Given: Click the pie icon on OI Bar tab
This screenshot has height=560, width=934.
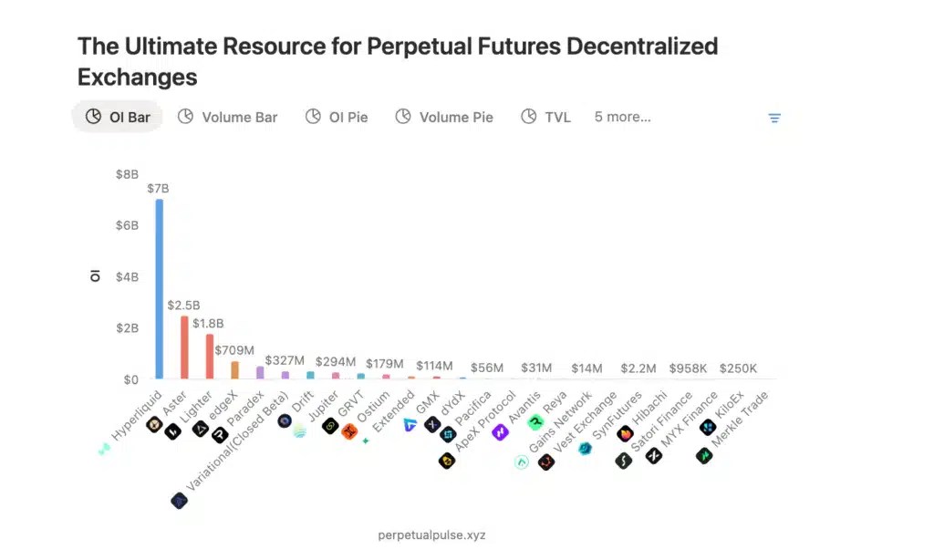Looking at the screenshot, I should tap(94, 116).
